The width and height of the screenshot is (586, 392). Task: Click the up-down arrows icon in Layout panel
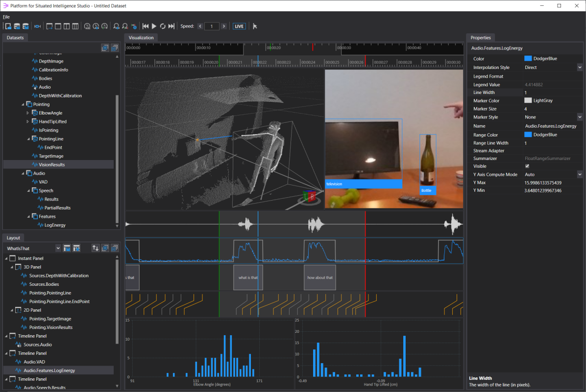[96, 248]
